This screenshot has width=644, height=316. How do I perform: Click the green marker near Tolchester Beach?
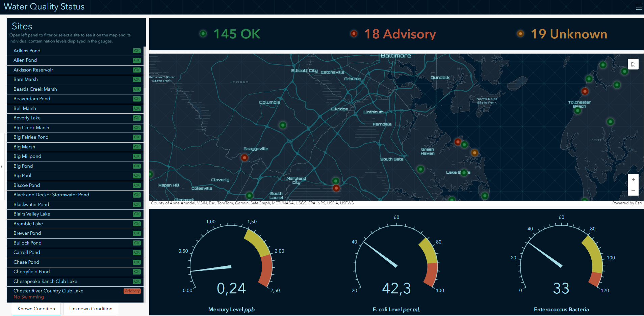click(577, 111)
